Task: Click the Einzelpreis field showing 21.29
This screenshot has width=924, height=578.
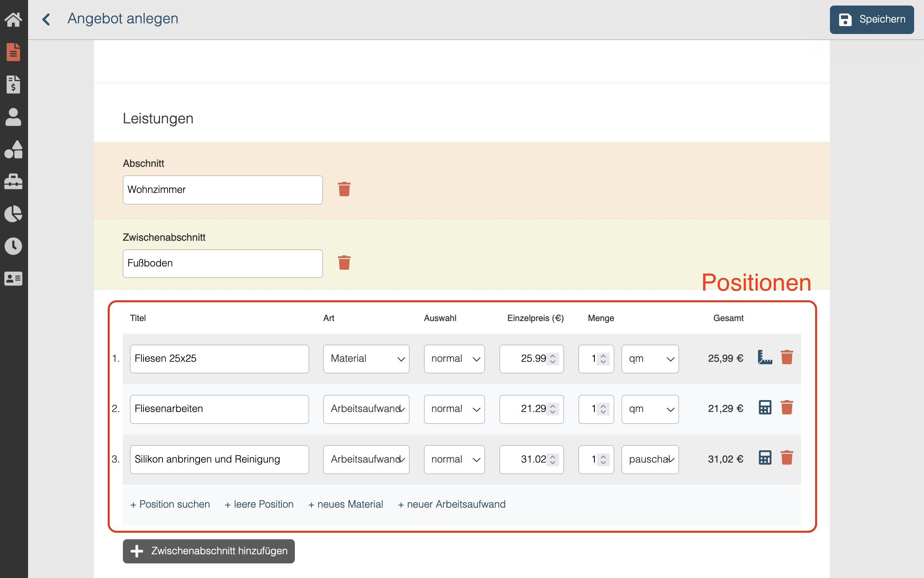Action: coord(532,409)
